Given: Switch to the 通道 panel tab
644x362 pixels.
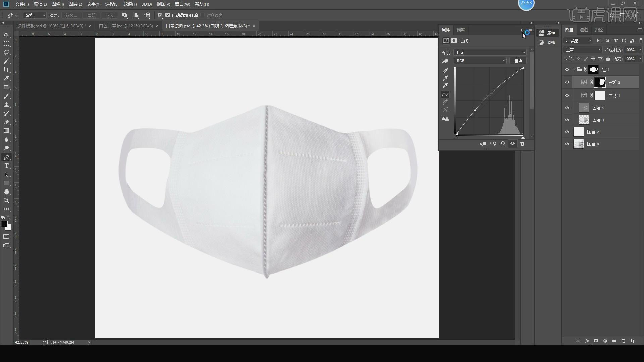Looking at the screenshot, I should click(584, 30).
